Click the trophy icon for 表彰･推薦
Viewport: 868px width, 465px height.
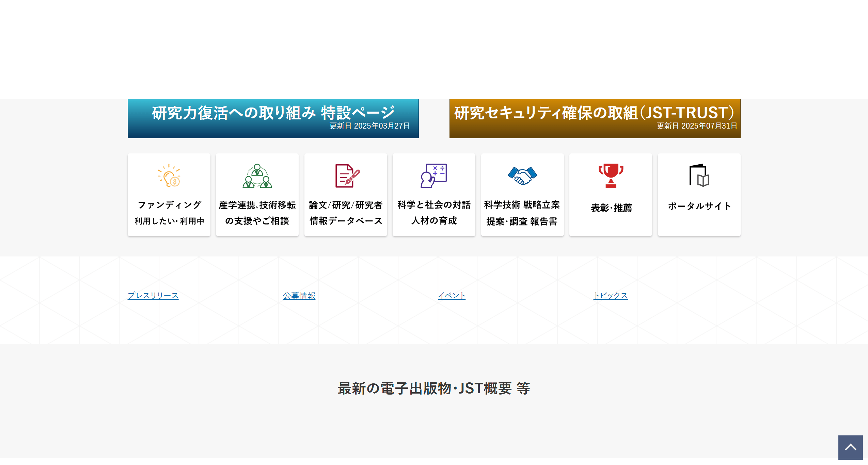click(x=610, y=176)
